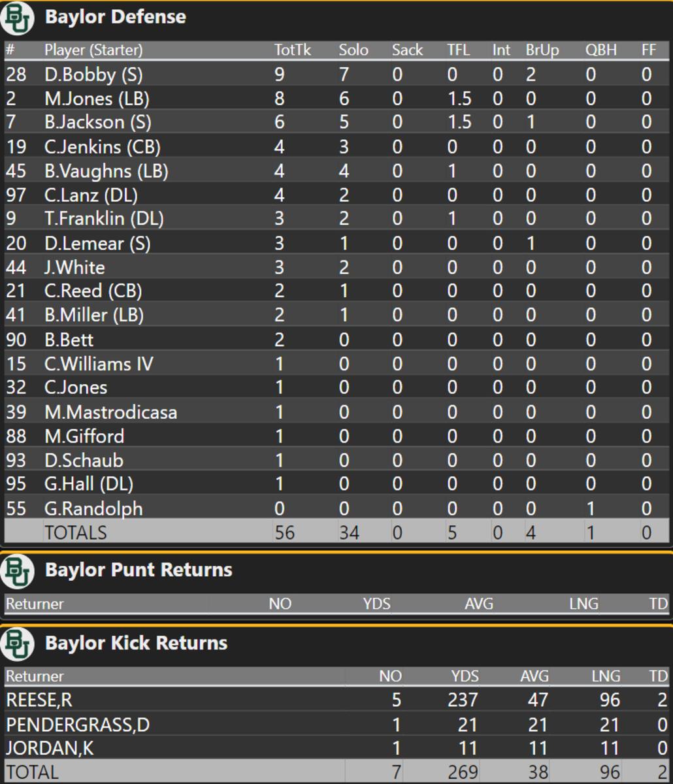
Task: Select REESE,R in kick returns
Action: coord(39,700)
